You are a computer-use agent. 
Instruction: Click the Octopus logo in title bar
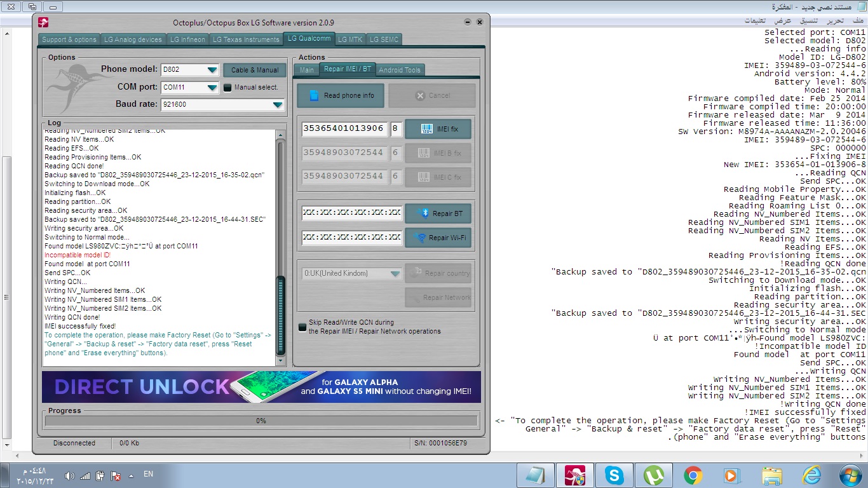coord(44,23)
